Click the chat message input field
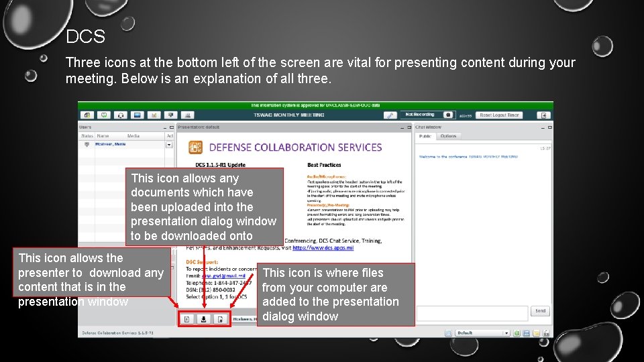 click(x=472, y=314)
